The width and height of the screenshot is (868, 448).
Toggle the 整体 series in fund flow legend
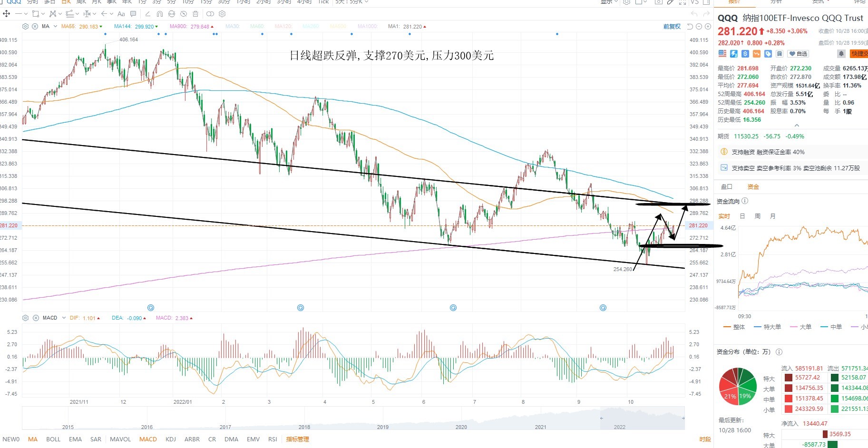(734, 327)
